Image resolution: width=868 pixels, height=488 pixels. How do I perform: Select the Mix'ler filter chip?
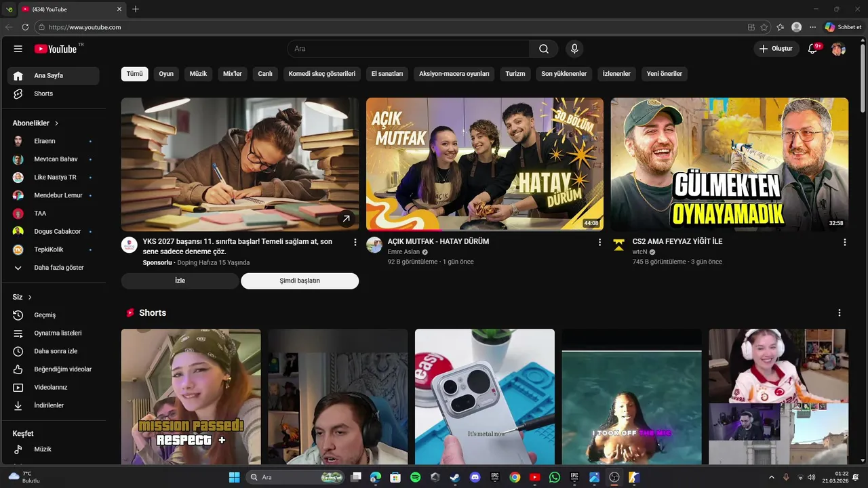[233, 74]
